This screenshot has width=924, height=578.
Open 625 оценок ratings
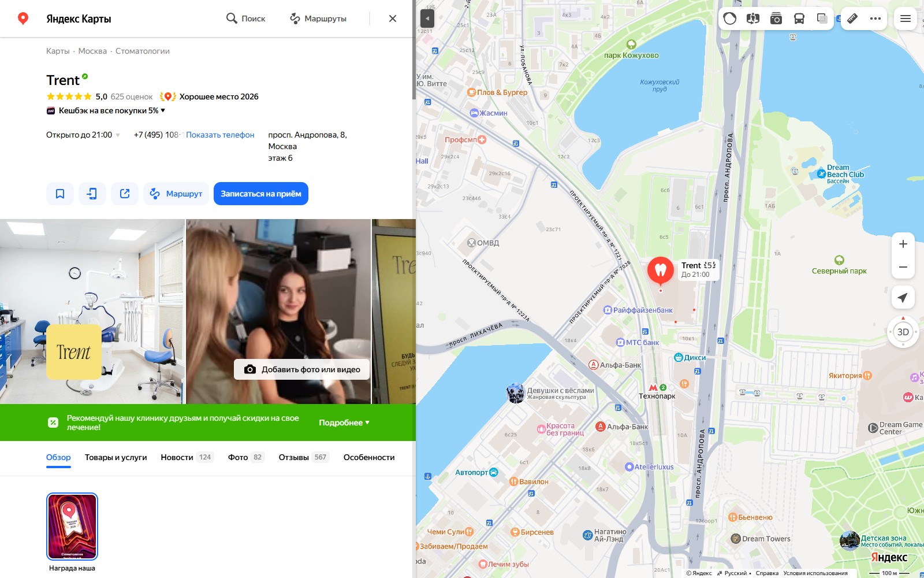132,97
